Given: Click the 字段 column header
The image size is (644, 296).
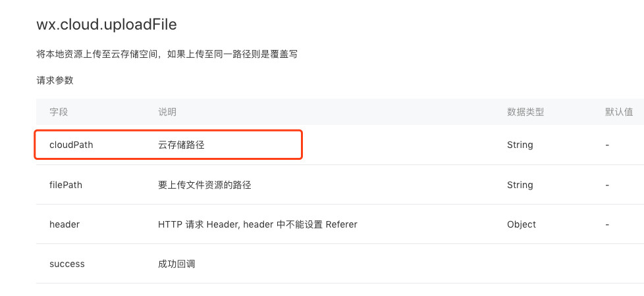Looking at the screenshot, I should click(x=59, y=112).
